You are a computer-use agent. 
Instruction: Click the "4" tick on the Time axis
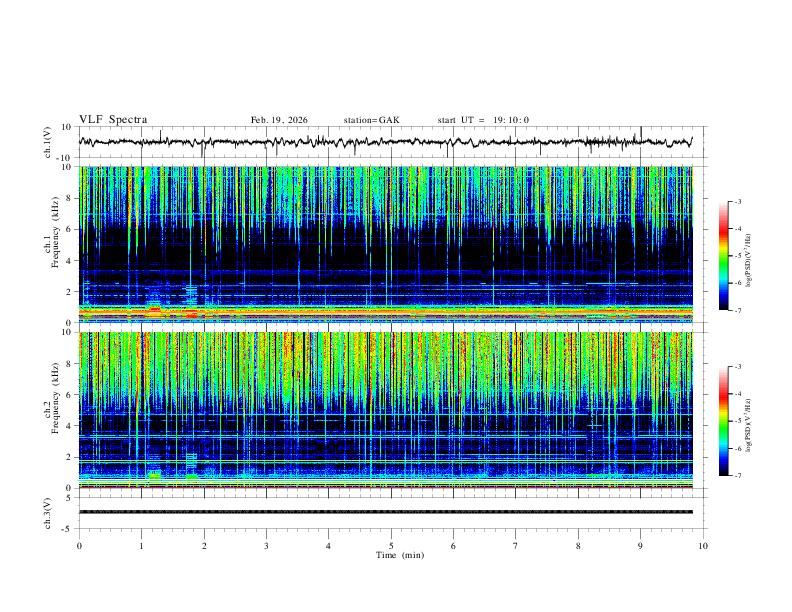328,546
